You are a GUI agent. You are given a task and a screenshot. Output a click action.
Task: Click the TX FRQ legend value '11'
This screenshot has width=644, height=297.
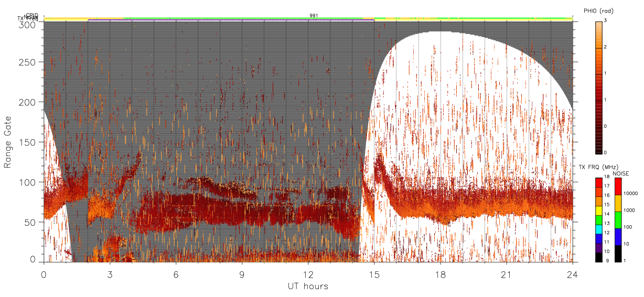coord(606,242)
